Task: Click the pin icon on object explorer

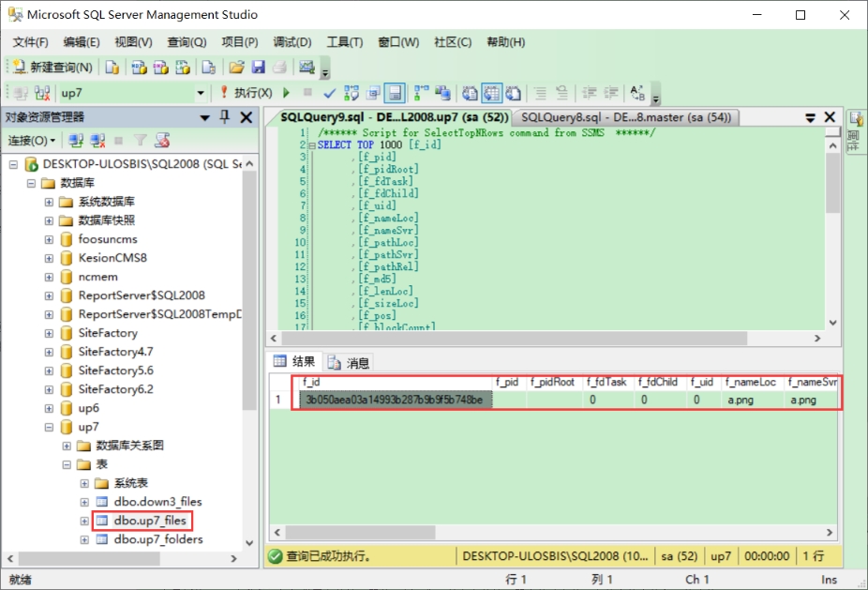Action: tap(225, 117)
